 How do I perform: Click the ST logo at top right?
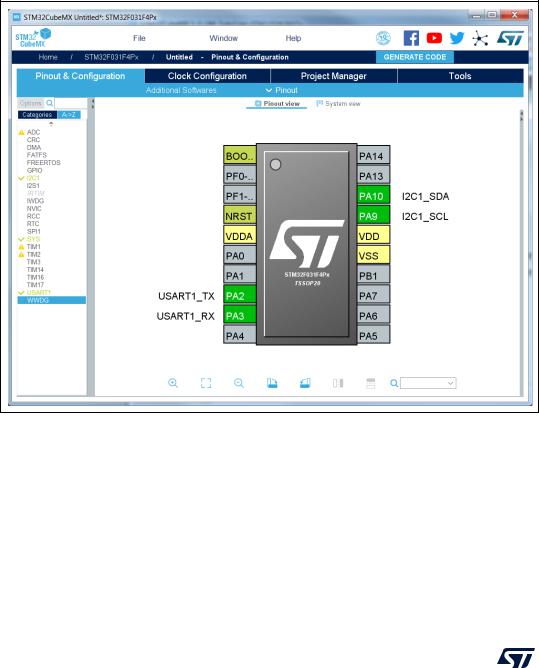click(510, 38)
